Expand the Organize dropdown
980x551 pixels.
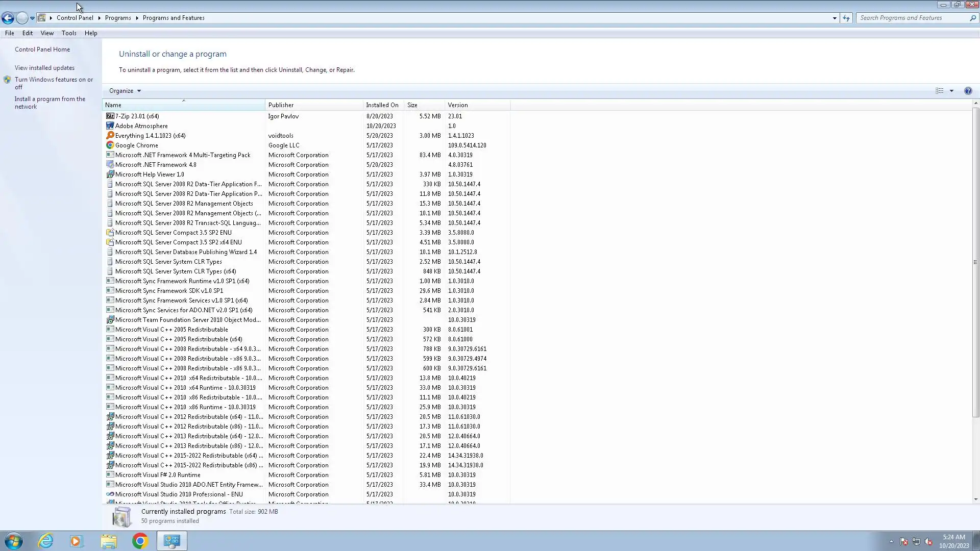point(125,91)
